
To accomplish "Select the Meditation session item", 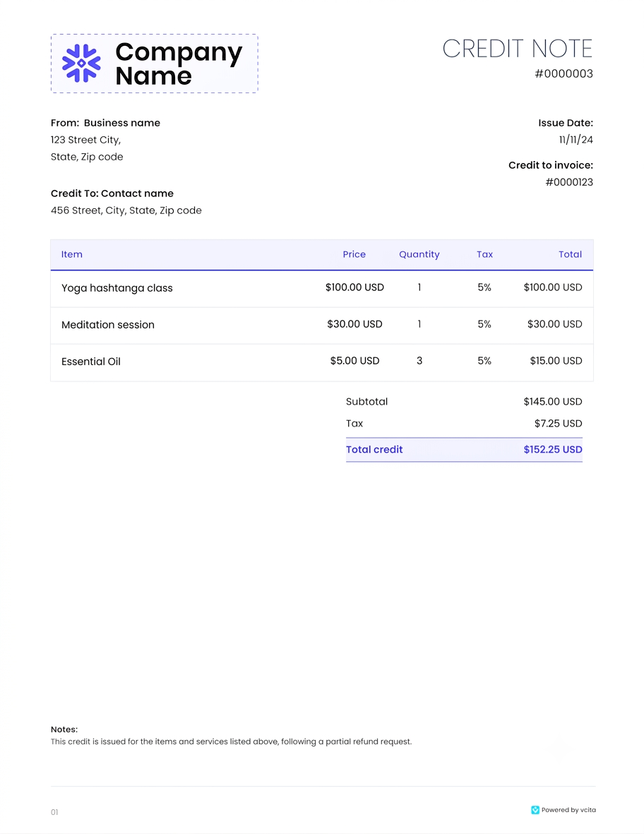I will (x=108, y=325).
